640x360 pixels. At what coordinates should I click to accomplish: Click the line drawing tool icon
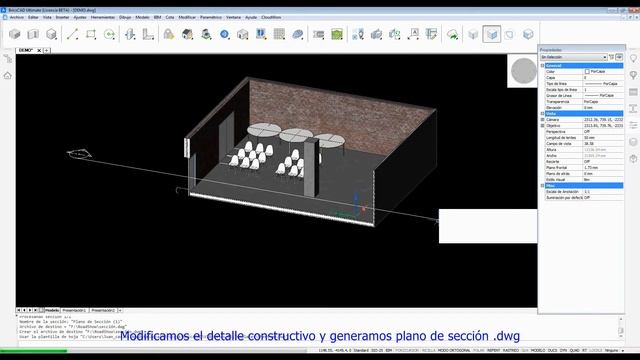(72, 34)
